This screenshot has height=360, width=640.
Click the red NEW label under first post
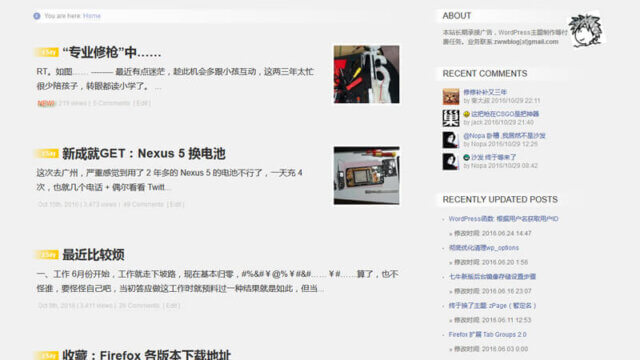46,104
